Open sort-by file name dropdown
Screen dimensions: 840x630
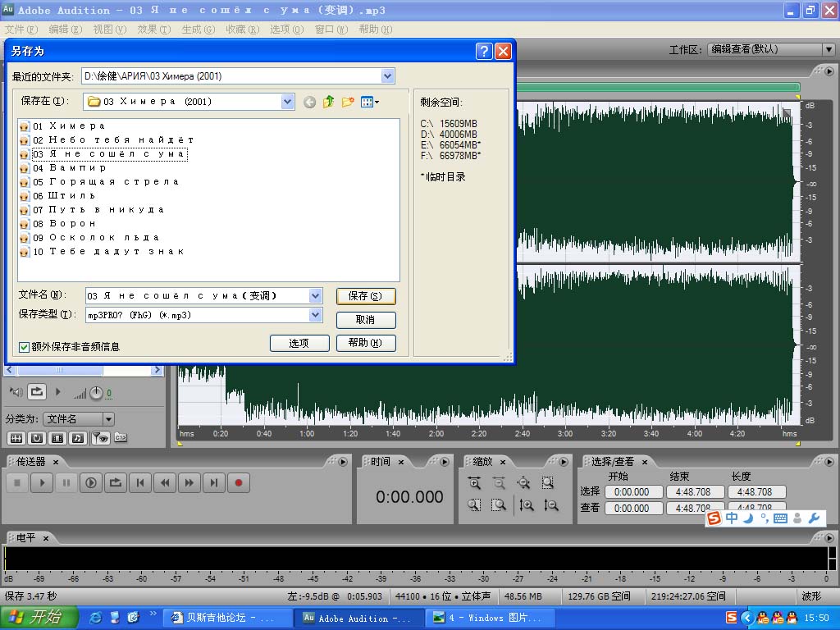(x=108, y=419)
